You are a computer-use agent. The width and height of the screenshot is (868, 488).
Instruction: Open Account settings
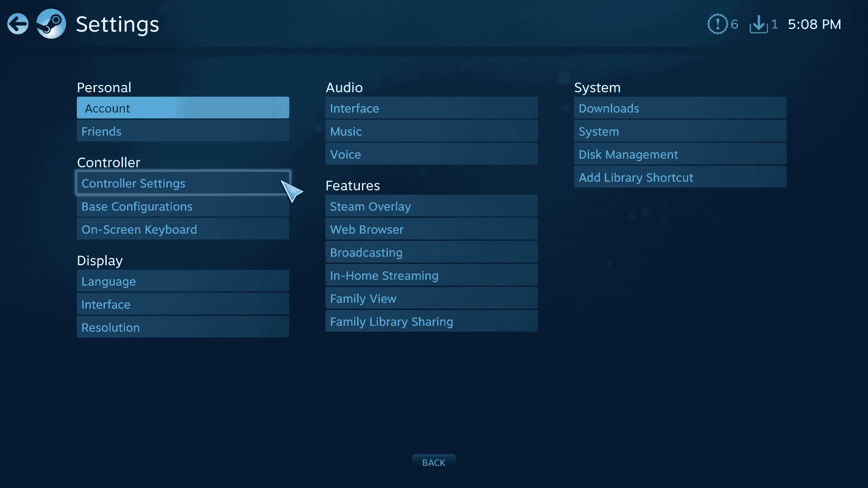[183, 108]
